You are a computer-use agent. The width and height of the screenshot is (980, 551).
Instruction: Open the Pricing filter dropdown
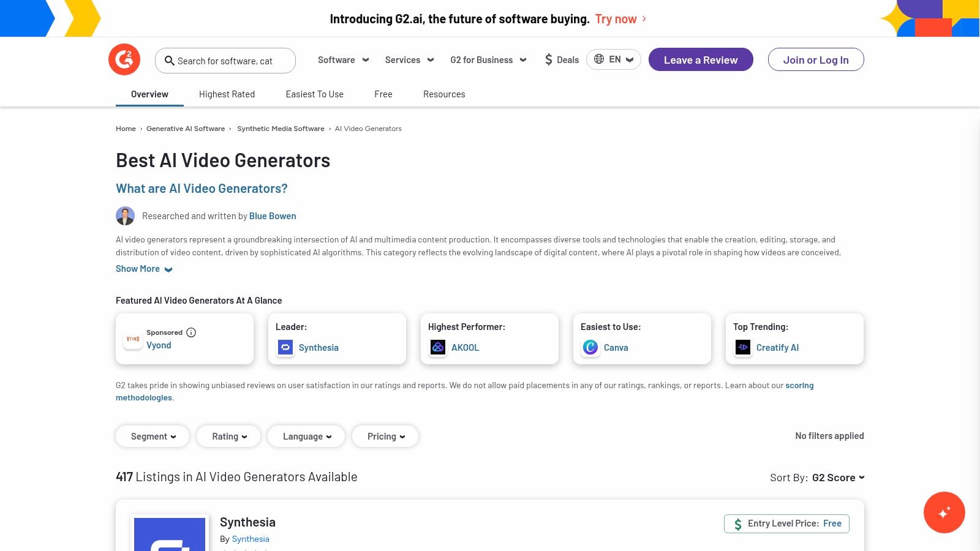click(385, 436)
